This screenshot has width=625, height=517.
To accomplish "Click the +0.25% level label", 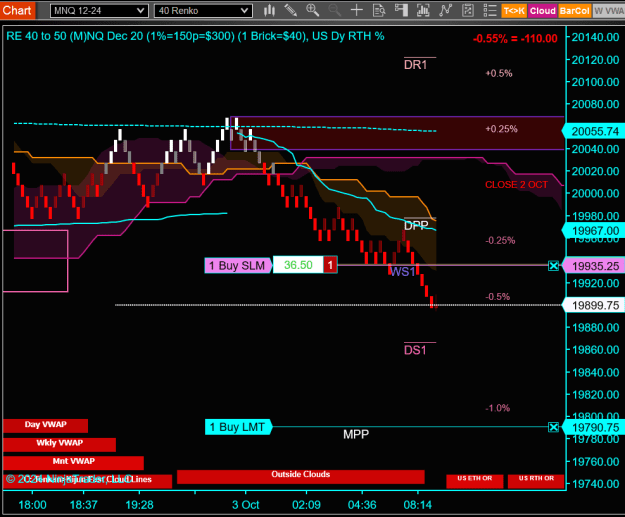I will [x=501, y=129].
